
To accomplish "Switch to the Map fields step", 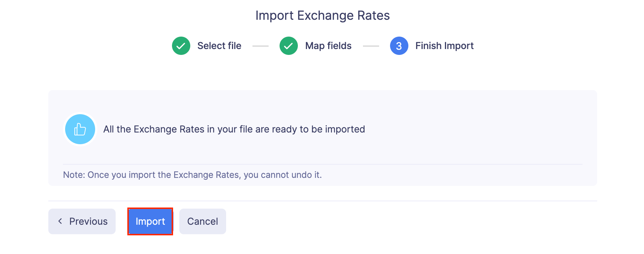I will [x=328, y=46].
